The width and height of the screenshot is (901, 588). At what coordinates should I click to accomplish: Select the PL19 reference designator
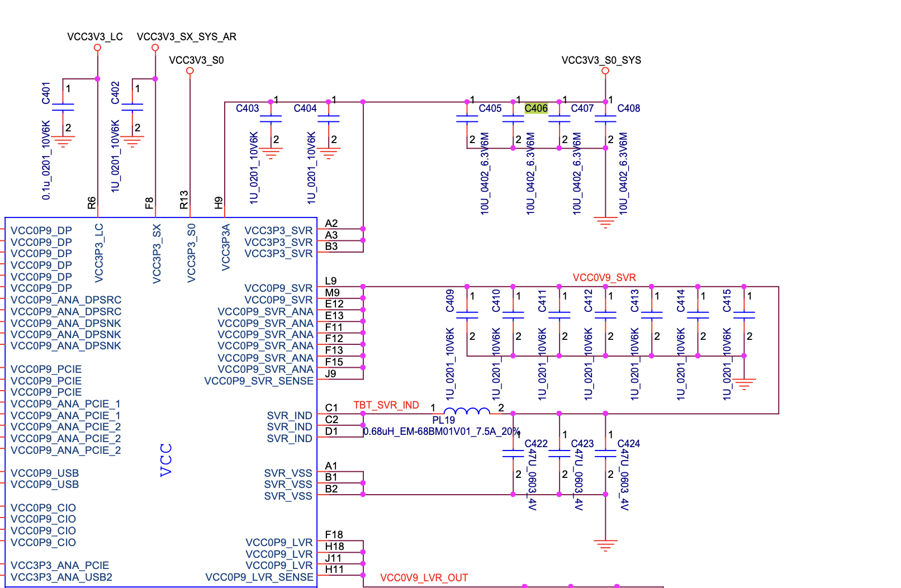(x=444, y=420)
